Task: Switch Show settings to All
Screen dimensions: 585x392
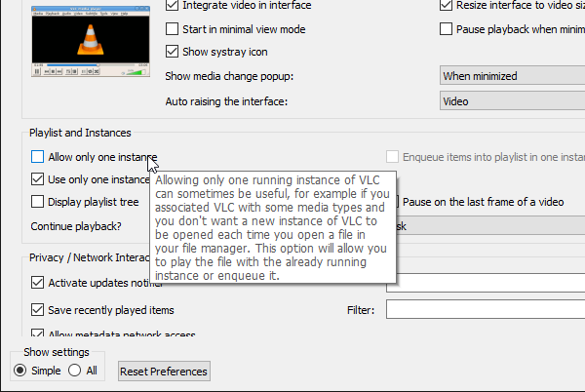Action: pyautogui.click(x=76, y=371)
